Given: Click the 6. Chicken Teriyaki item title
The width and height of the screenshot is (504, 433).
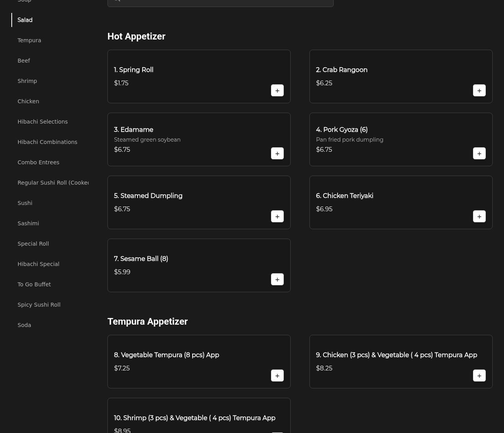Looking at the screenshot, I should coord(345,196).
